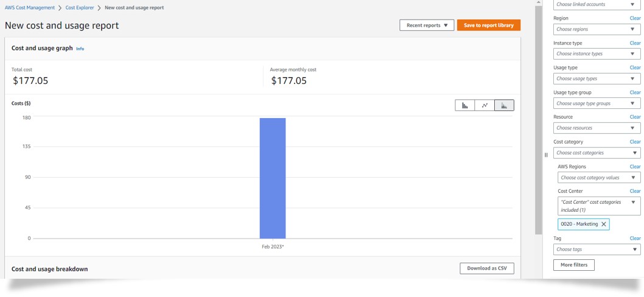Image resolution: width=644 pixels, height=297 pixels.
Task: Select the bar chart view icon
Action: point(465,105)
